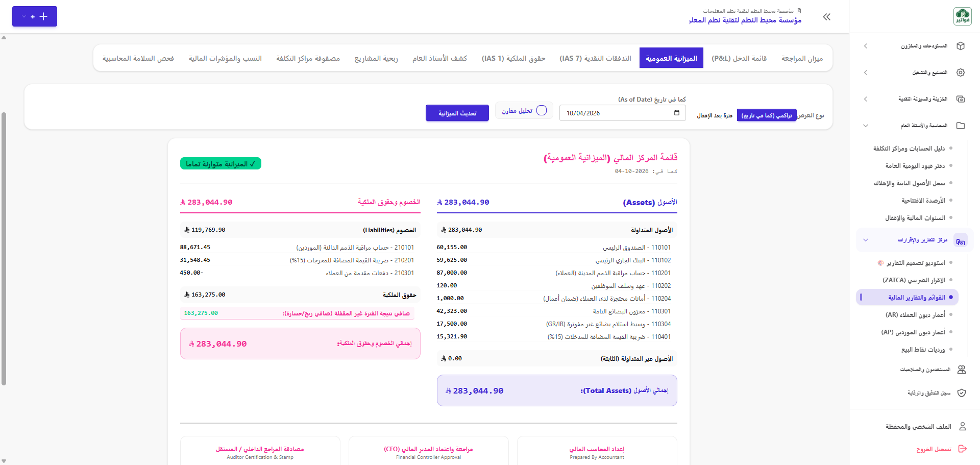
Task: Click the personal profile icon
Action: [x=963, y=426]
